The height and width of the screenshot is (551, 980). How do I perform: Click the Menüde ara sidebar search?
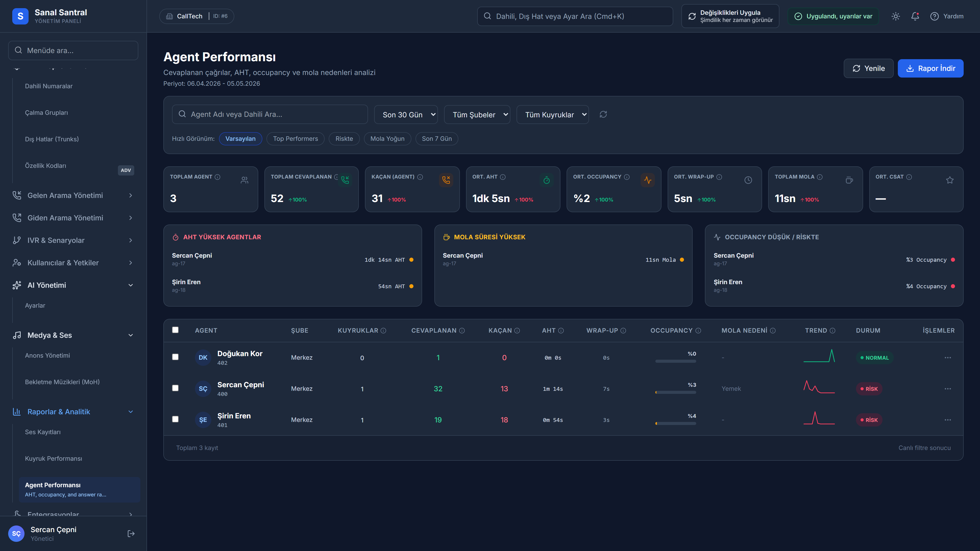coord(73,51)
